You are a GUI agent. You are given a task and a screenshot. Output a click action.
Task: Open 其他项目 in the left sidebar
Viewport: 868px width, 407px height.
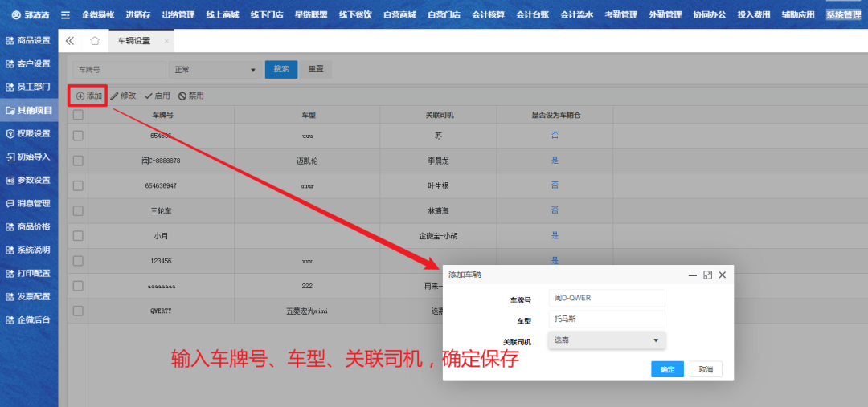[x=29, y=110]
